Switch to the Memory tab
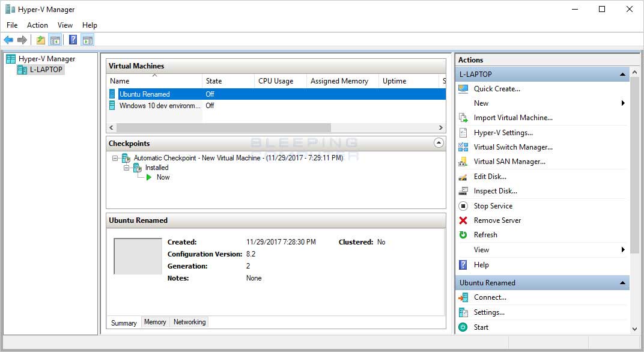 point(155,322)
